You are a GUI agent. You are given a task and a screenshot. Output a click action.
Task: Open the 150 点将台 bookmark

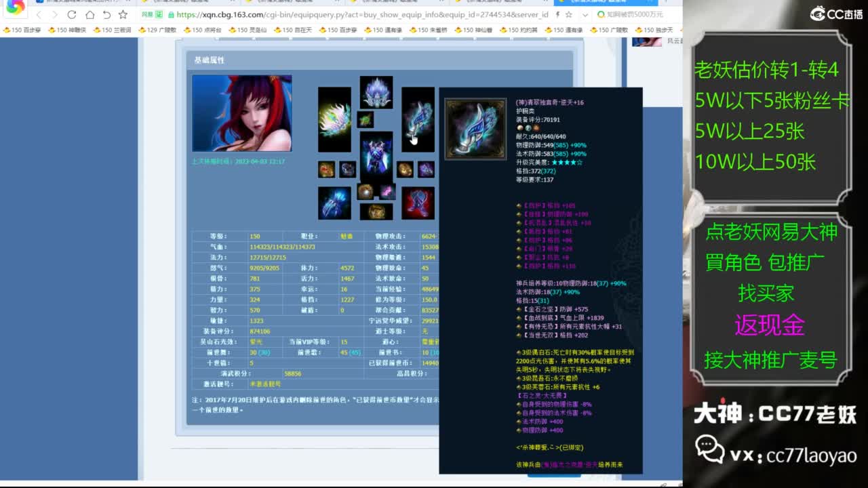[x=202, y=30]
